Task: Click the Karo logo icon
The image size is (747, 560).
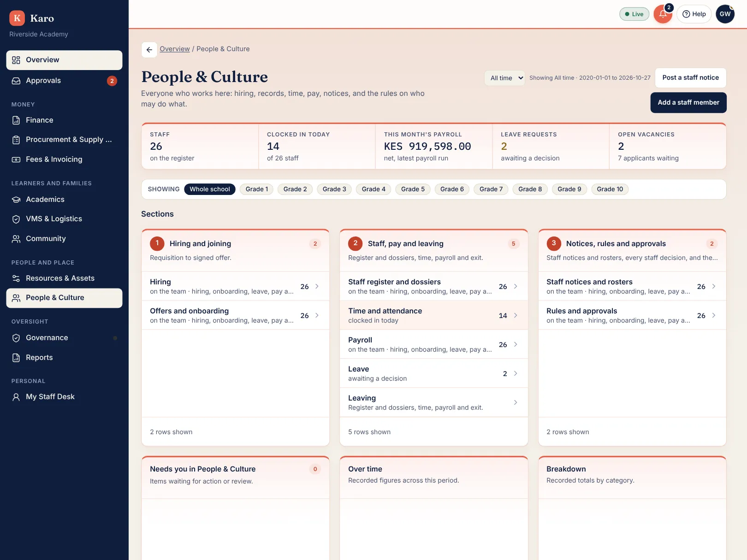Action: click(x=17, y=18)
